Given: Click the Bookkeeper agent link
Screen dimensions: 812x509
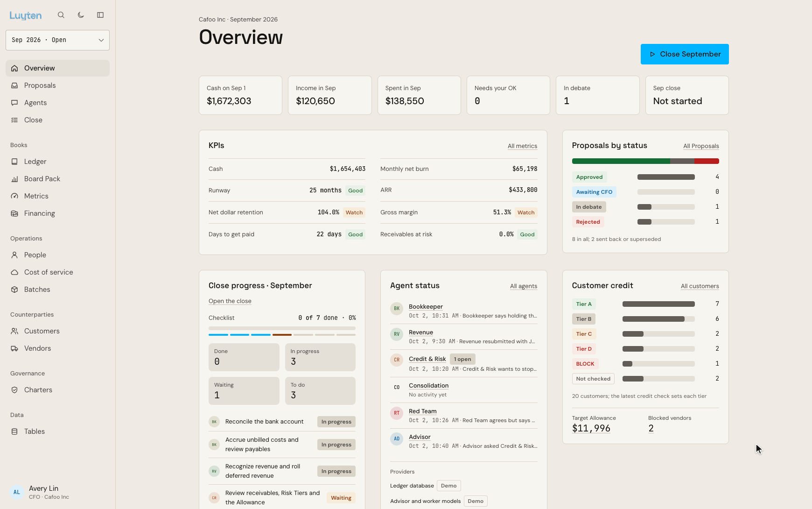Looking at the screenshot, I should [426, 307].
